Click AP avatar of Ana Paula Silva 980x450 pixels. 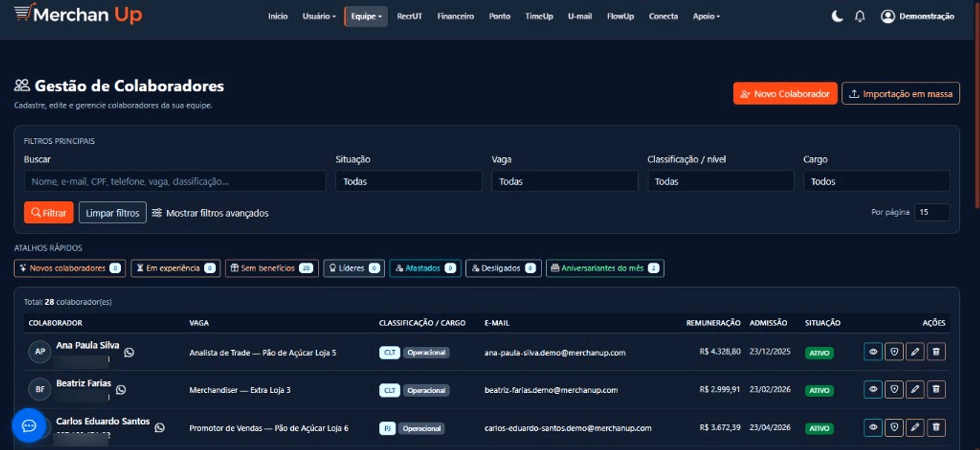click(x=40, y=351)
